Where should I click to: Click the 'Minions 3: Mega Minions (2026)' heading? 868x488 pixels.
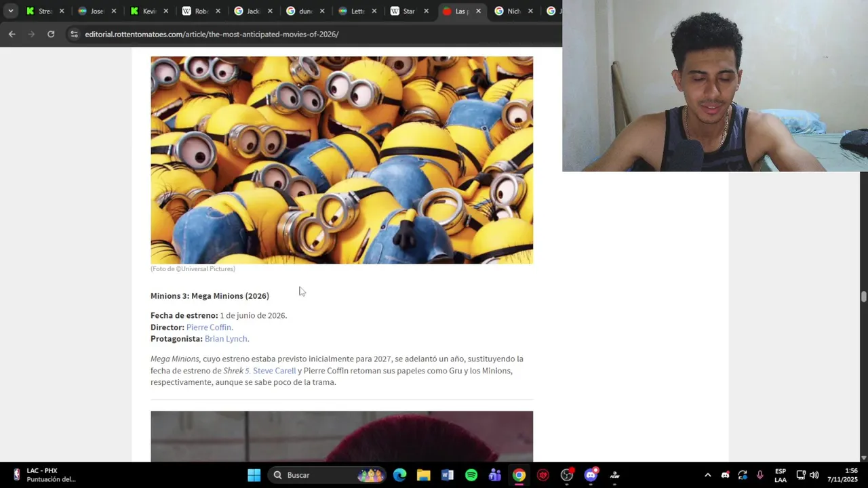pos(210,296)
